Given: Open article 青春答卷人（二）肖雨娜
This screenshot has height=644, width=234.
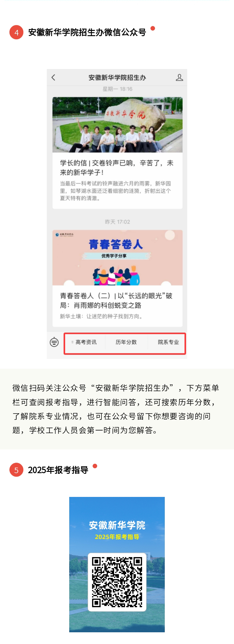Looking at the screenshot, I should (x=116, y=300).
